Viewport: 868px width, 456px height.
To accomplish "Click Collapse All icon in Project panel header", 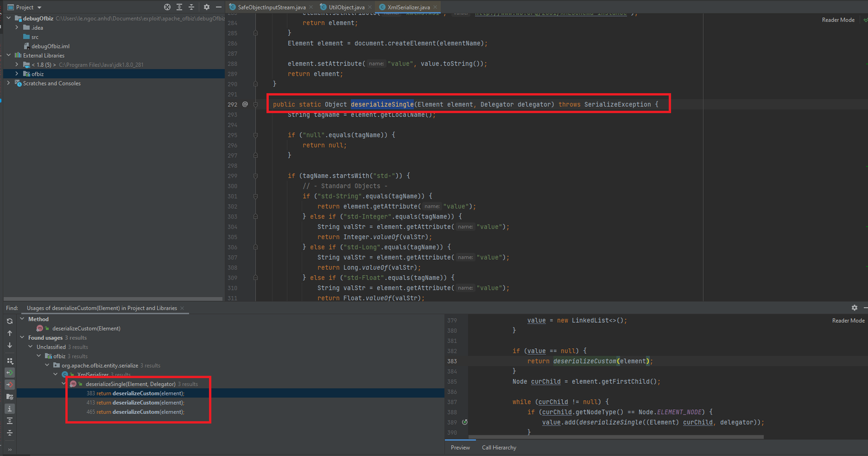I will (191, 7).
